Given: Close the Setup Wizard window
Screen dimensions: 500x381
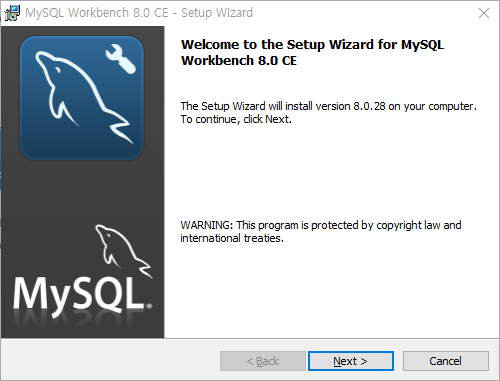Looking at the screenshot, I should pos(484,13).
